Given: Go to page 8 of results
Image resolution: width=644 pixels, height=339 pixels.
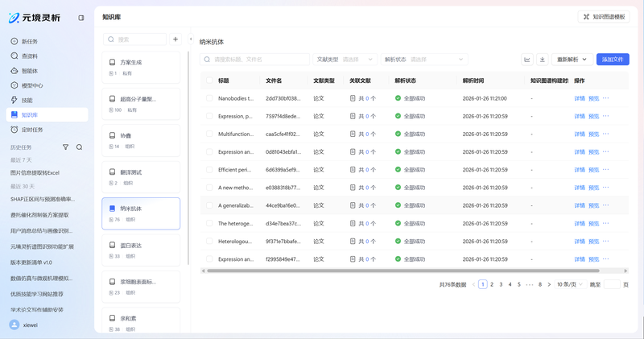Looking at the screenshot, I should pyautogui.click(x=540, y=284).
